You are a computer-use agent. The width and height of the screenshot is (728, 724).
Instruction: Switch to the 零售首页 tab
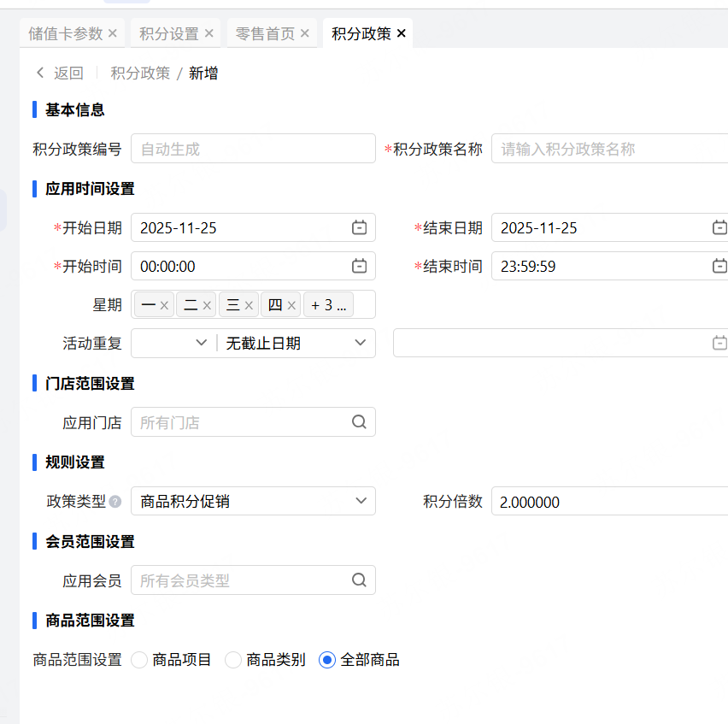click(265, 33)
